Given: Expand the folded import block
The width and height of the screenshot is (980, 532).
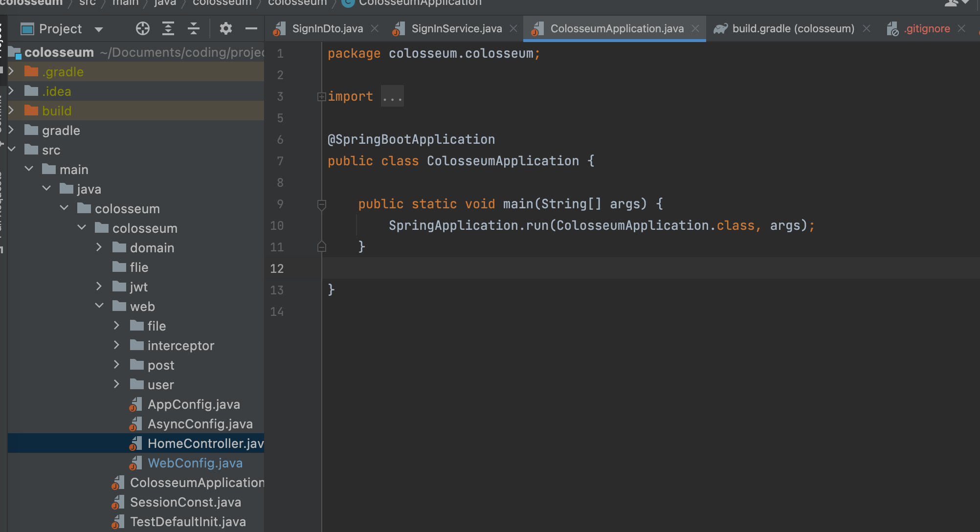Looking at the screenshot, I should pos(321,97).
